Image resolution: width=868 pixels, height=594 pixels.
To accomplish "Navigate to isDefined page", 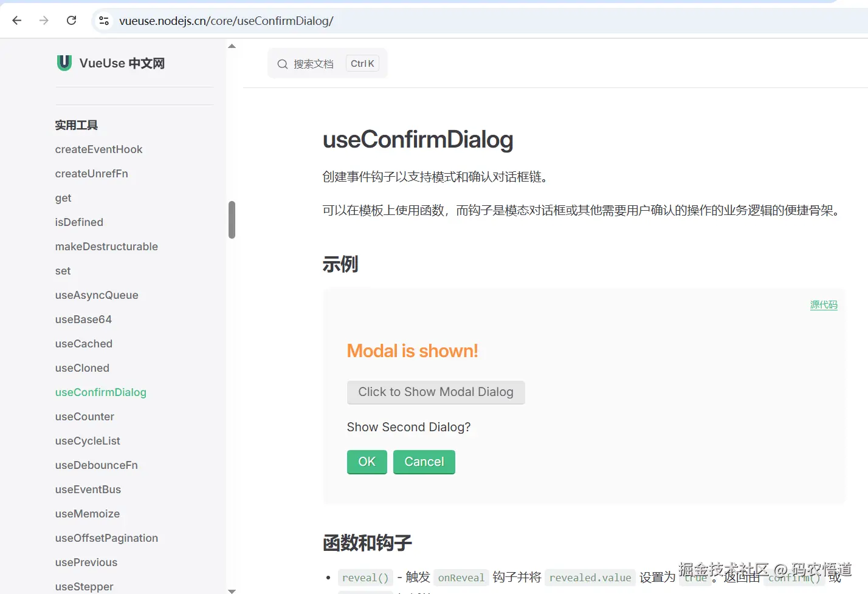I will click(x=79, y=222).
